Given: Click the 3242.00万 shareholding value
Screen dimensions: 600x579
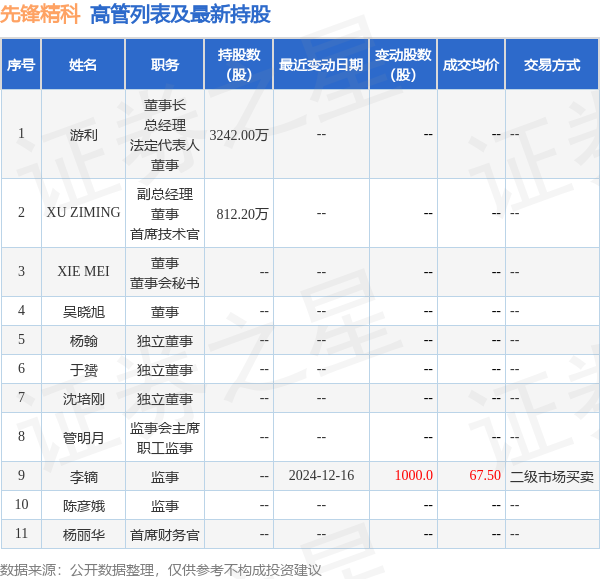Looking at the screenshot, I should [x=239, y=135].
